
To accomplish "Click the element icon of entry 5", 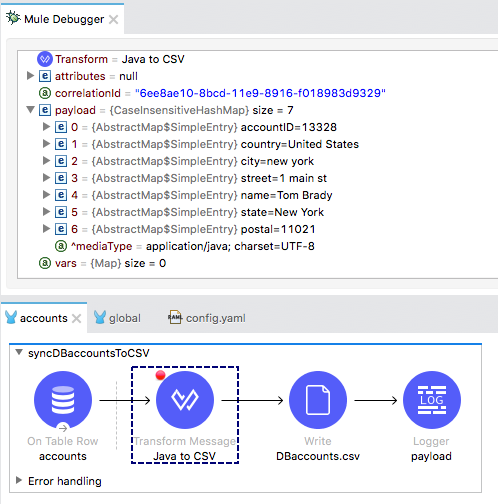I will (x=61, y=212).
